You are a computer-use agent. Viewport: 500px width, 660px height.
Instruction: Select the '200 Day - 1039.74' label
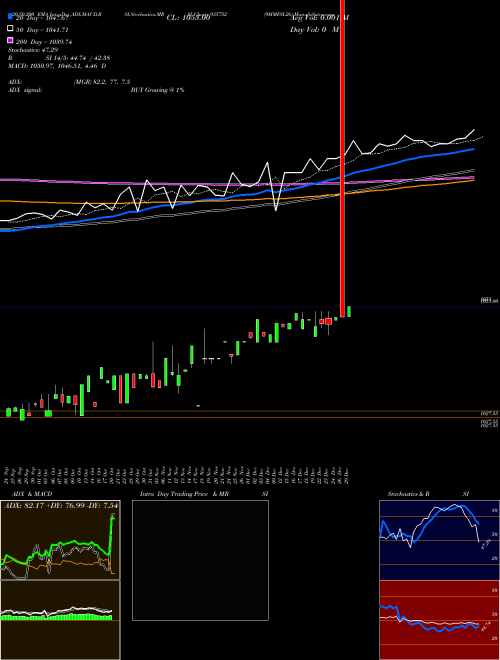pyautogui.click(x=44, y=42)
